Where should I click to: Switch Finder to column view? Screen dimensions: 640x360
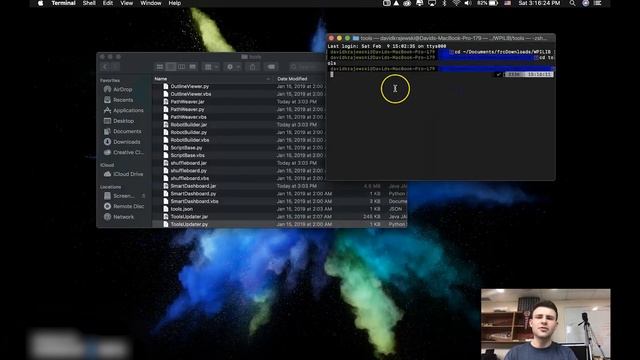click(182, 67)
